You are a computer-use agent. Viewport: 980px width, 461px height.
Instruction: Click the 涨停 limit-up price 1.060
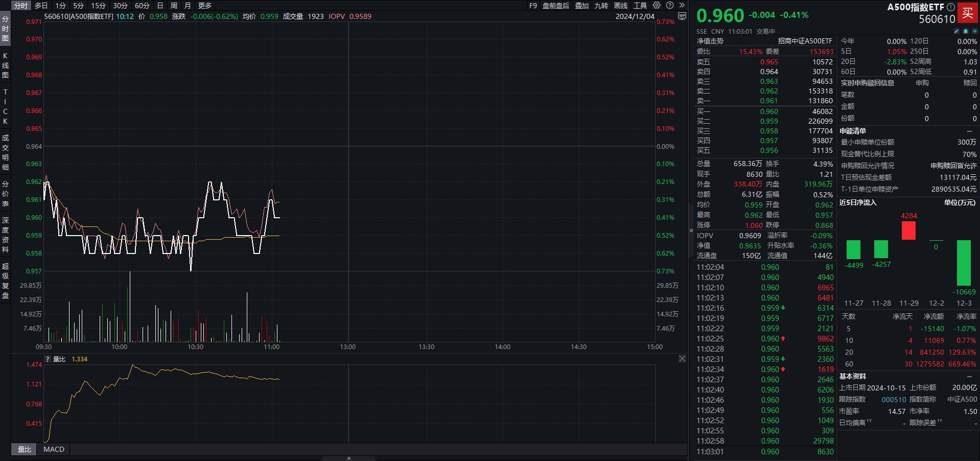[754, 225]
